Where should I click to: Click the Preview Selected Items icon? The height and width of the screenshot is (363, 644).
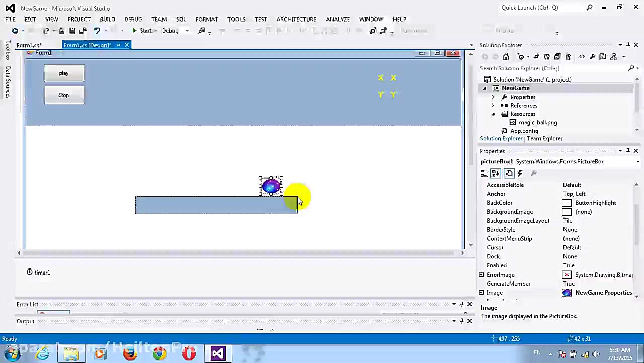point(603,57)
